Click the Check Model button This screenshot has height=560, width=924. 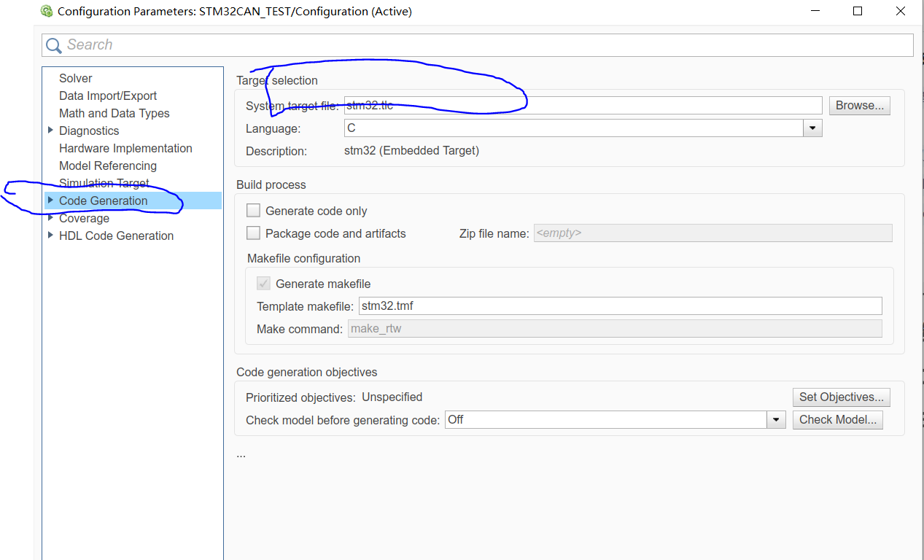click(x=837, y=420)
